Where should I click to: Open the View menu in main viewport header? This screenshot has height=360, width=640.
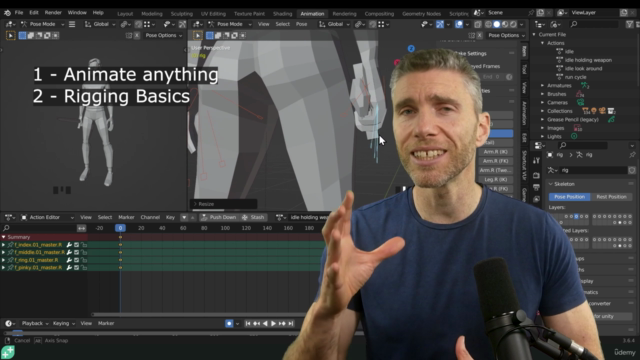coord(264,24)
